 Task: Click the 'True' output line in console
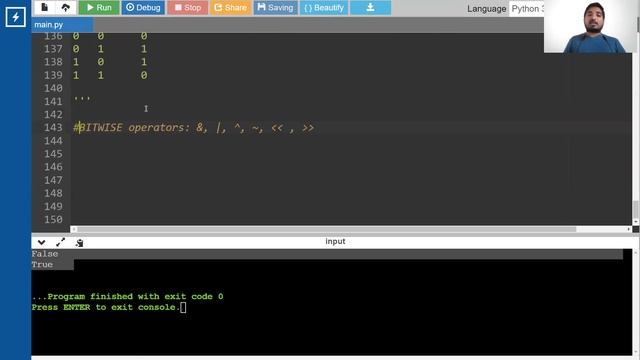click(42, 264)
